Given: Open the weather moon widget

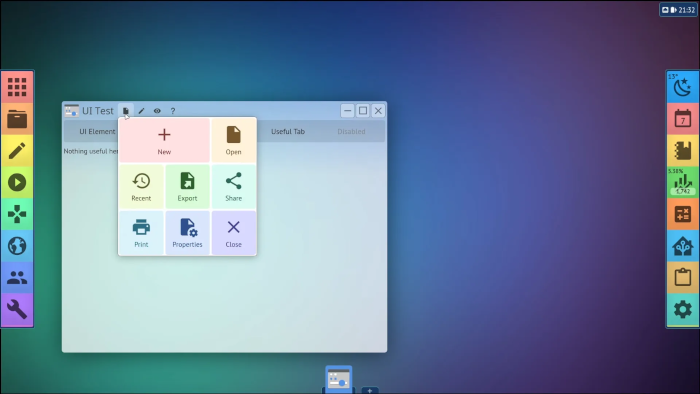Looking at the screenshot, I should click(x=683, y=87).
